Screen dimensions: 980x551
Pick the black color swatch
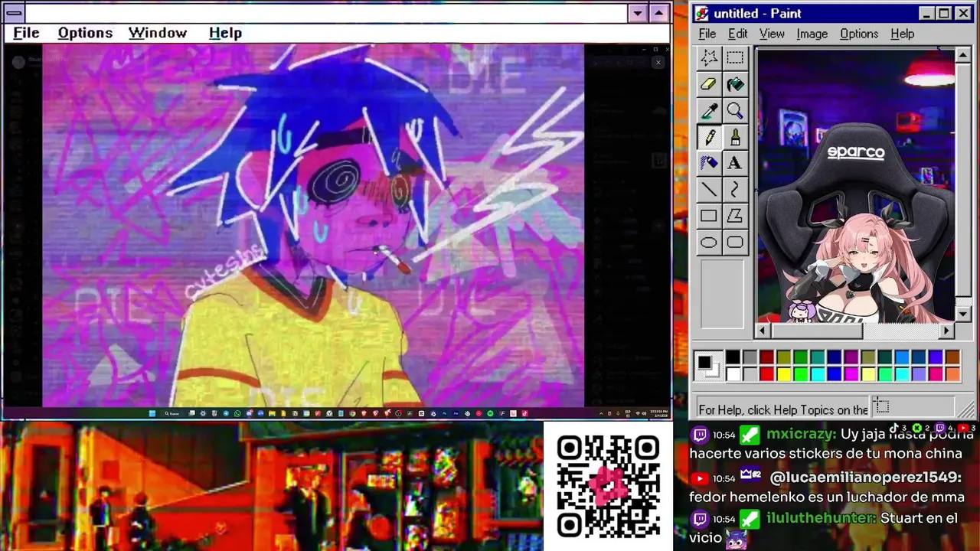(733, 357)
